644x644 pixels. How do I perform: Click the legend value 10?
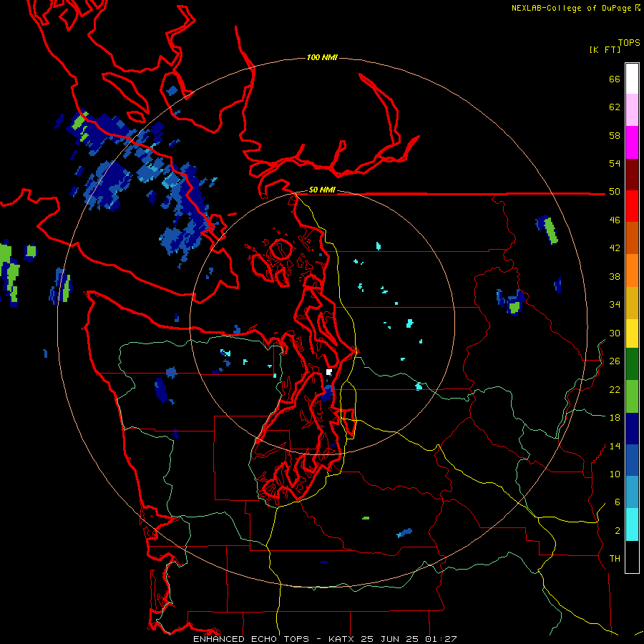pyautogui.click(x=615, y=474)
